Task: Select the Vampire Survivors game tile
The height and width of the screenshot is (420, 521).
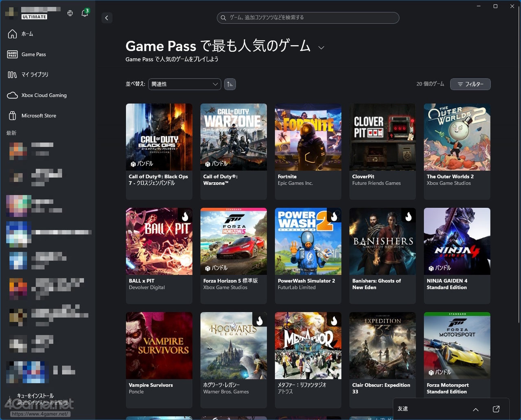Action: point(159,359)
